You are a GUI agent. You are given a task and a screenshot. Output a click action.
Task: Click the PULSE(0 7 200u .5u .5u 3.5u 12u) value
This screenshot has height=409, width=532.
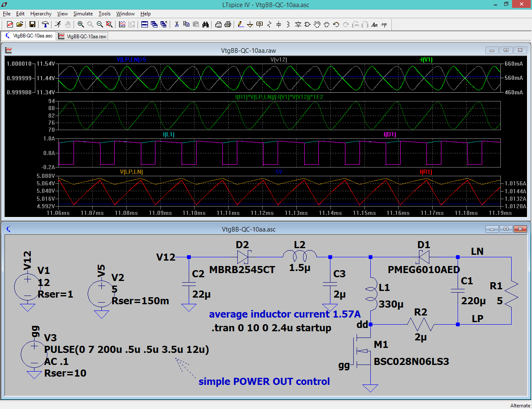tap(126, 350)
